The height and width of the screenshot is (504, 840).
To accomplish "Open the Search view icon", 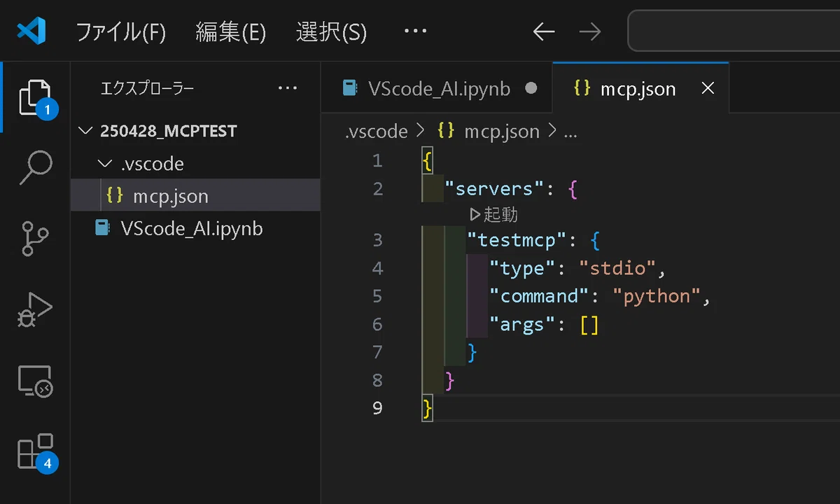I will (35, 167).
